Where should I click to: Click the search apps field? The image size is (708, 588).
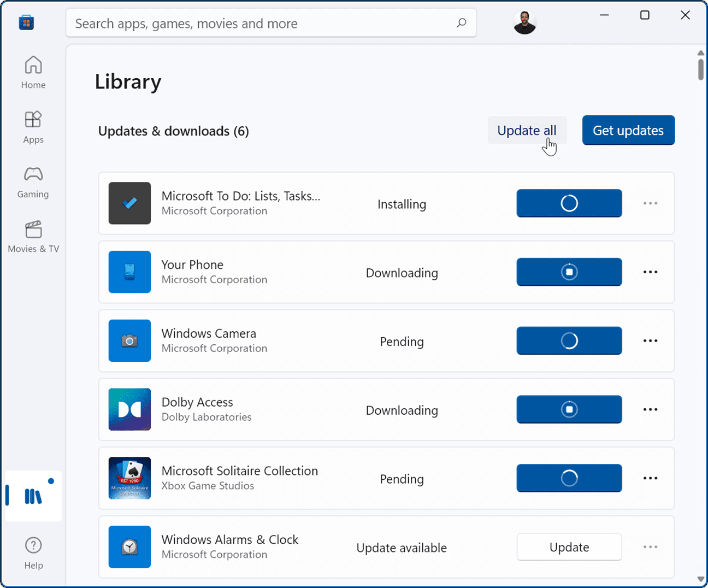(270, 23)
